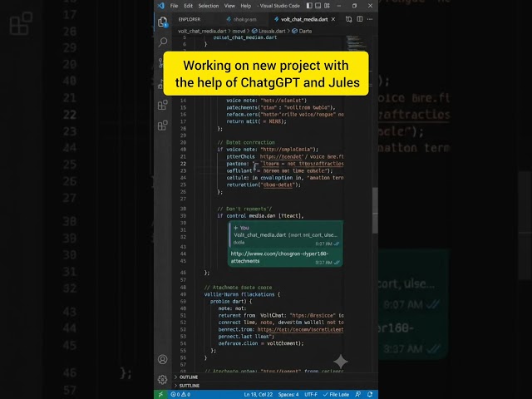532x399 pixels.
Task: Open the errors and warnings status item
Action: (x=180, y=394)
